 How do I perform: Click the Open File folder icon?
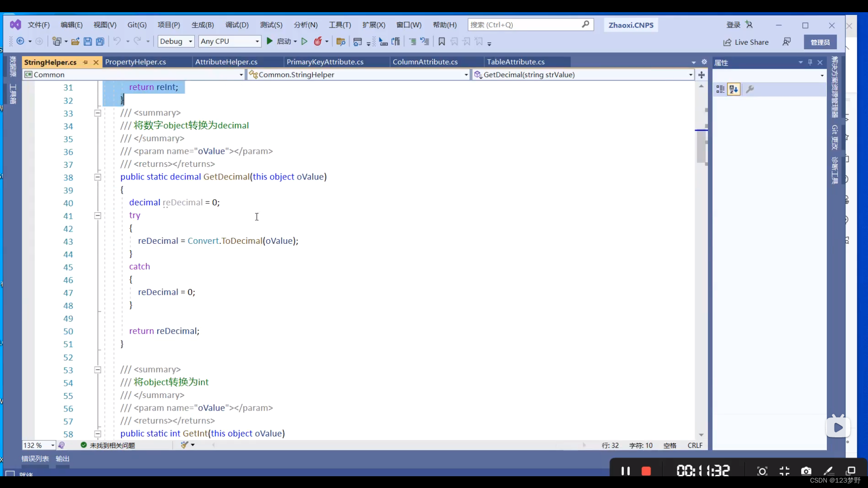click(75, 42)
